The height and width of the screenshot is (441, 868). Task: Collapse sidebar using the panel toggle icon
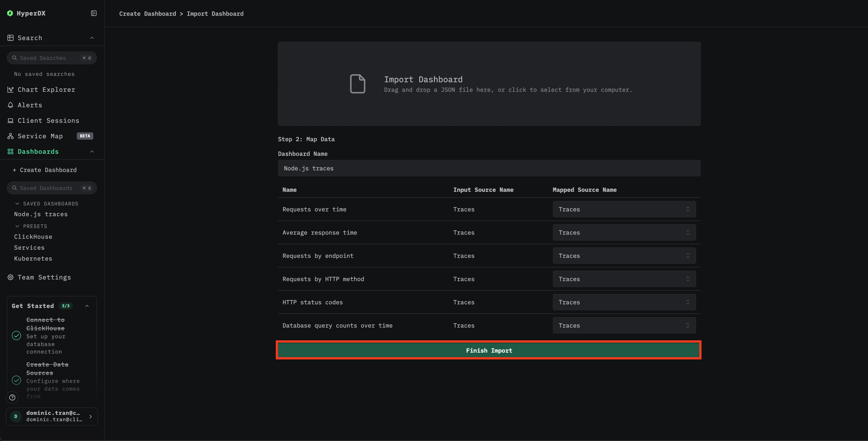94,13
